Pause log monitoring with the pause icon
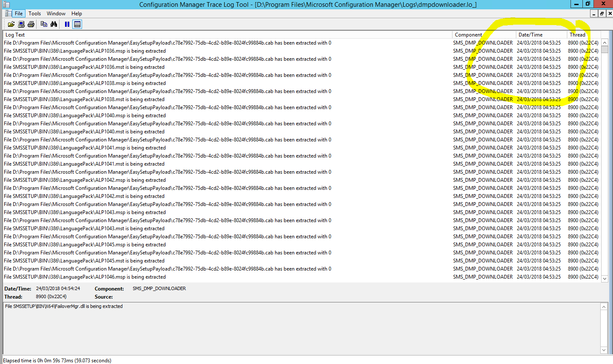 [x=67, y=24]
